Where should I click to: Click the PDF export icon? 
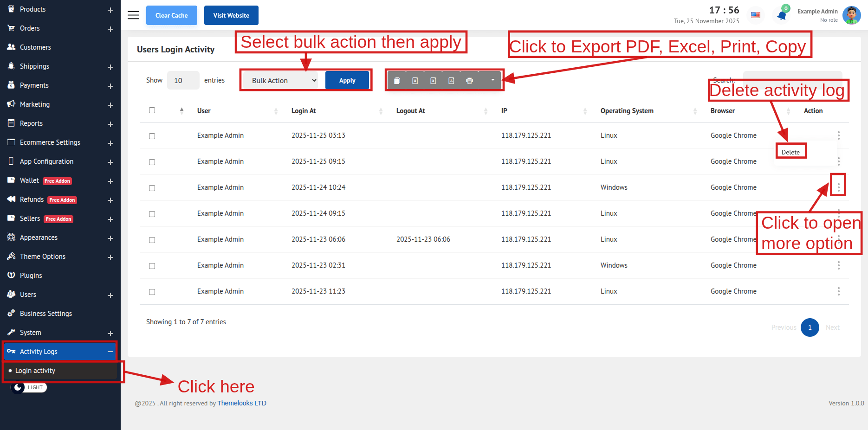(451, 81)
